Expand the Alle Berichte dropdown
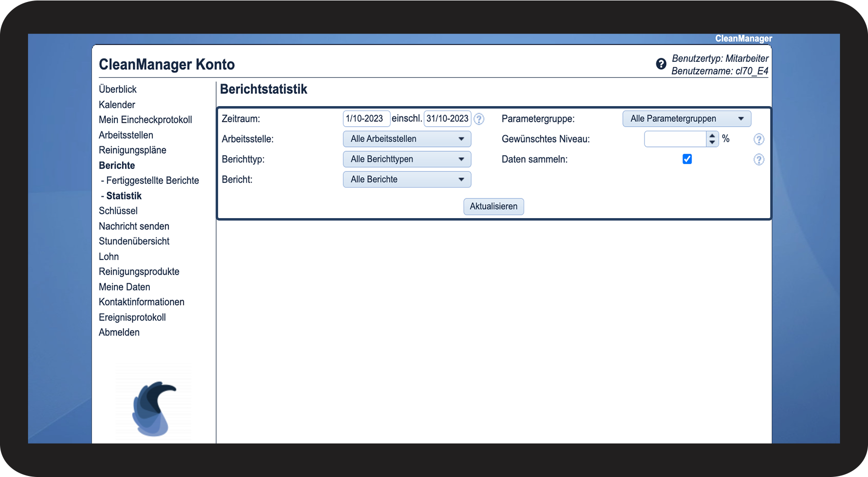The height and width of the screenshot is (477, 868). (407, 180)
